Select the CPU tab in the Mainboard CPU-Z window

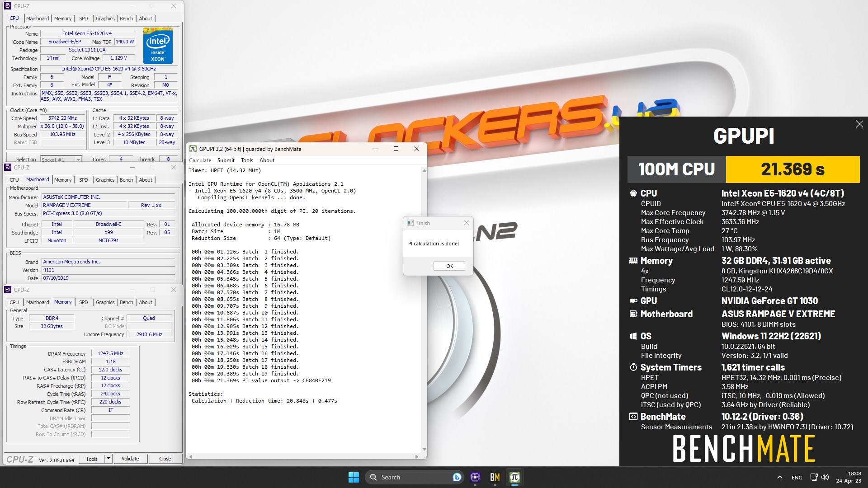[x=14, y=180]
